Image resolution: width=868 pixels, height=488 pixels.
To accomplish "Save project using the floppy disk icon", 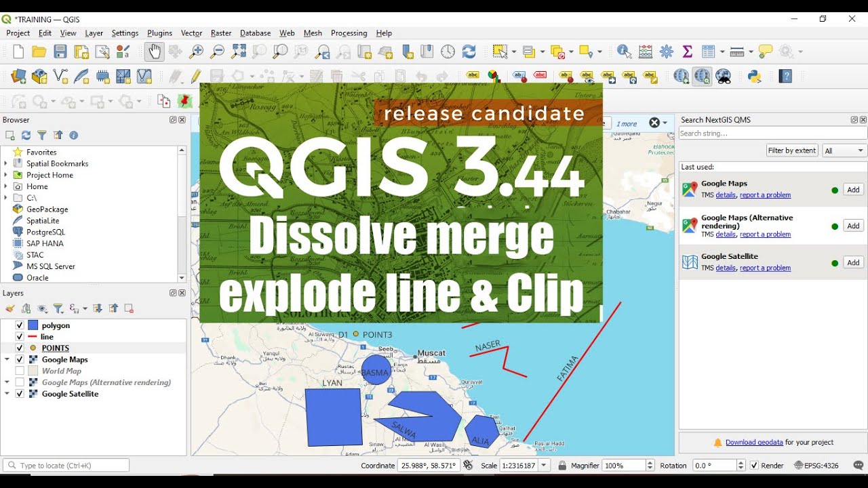I will click(60, 52).
